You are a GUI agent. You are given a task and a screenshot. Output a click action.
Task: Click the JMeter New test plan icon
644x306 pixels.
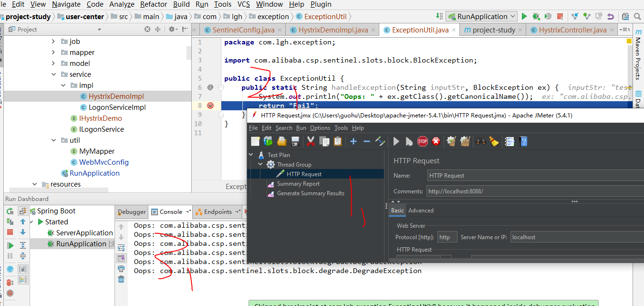click(x=255, y=141)
